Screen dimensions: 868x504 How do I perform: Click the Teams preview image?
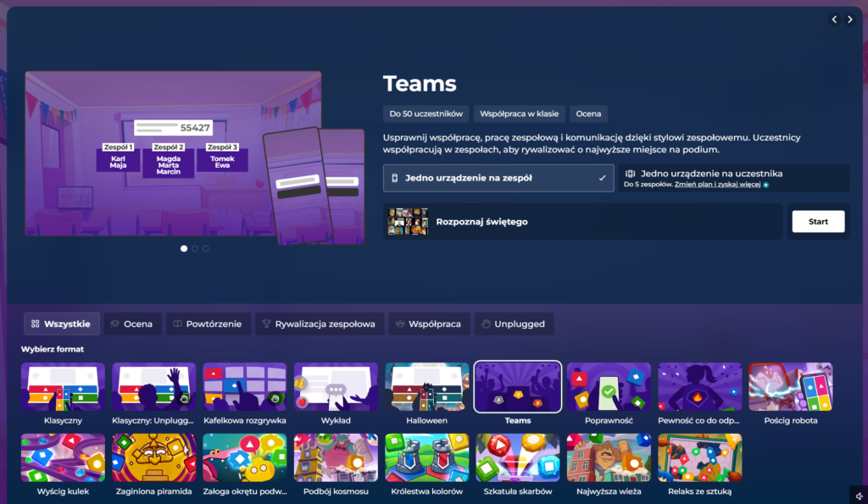coord(195,157)
